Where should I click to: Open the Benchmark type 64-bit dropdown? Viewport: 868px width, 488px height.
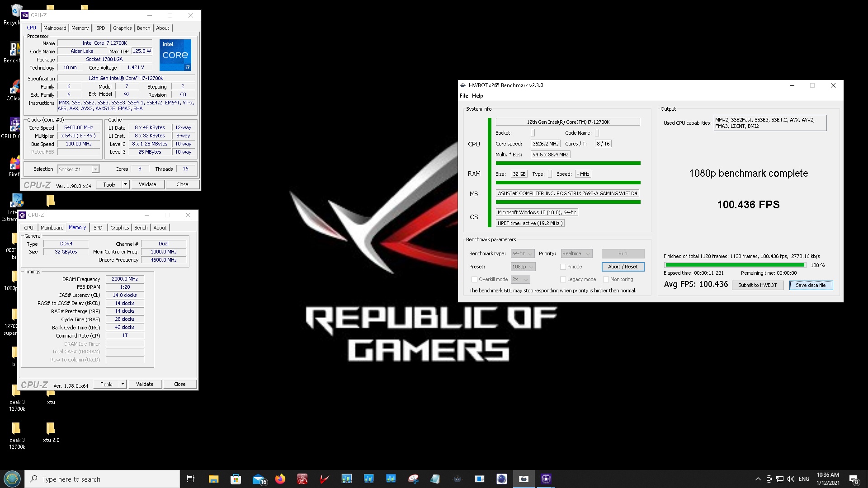pos(523,253)
